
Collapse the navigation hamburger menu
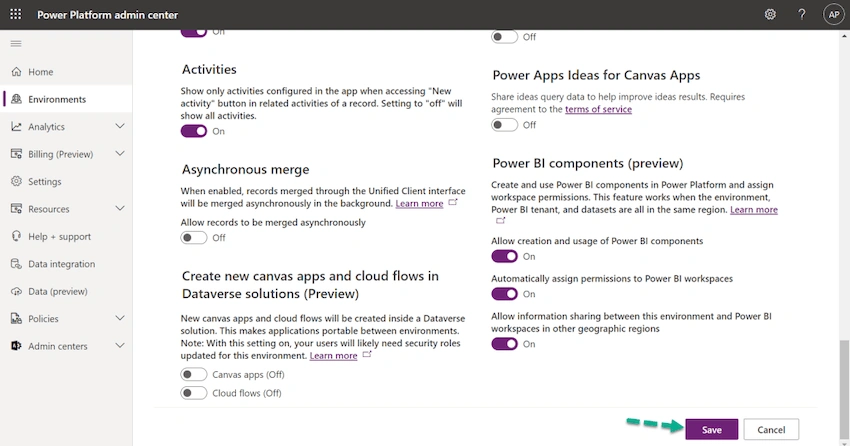pos(16,43)
